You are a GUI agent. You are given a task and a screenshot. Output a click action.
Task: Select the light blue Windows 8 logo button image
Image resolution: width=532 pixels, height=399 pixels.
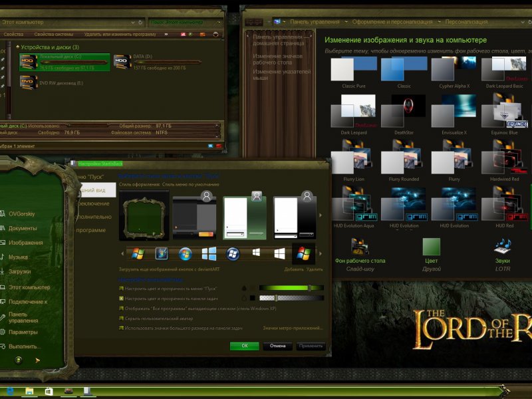(x=209, y=254)
